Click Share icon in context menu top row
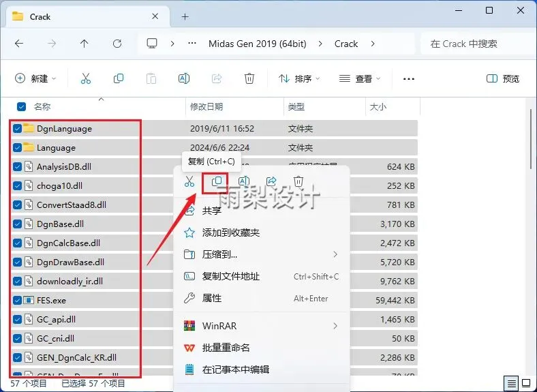This screenshot has width=537, height=392. click(x=271, y=181)
